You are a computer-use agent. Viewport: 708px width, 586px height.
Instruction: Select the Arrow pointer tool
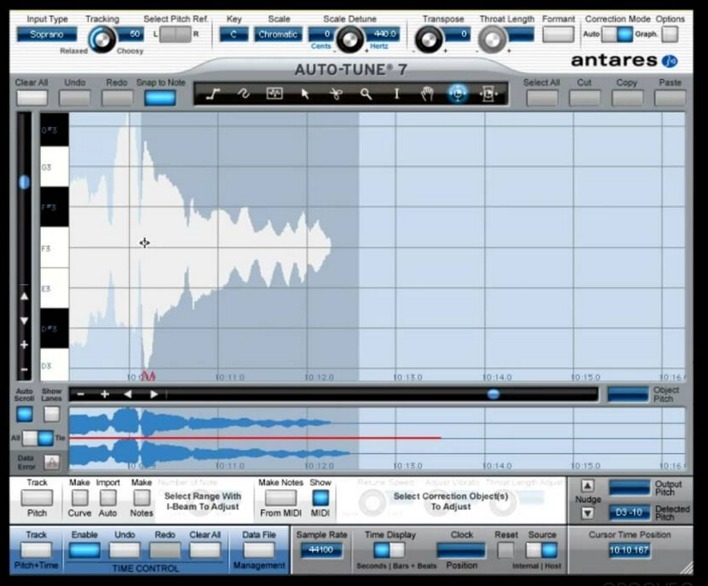click(x=305, y=94)
